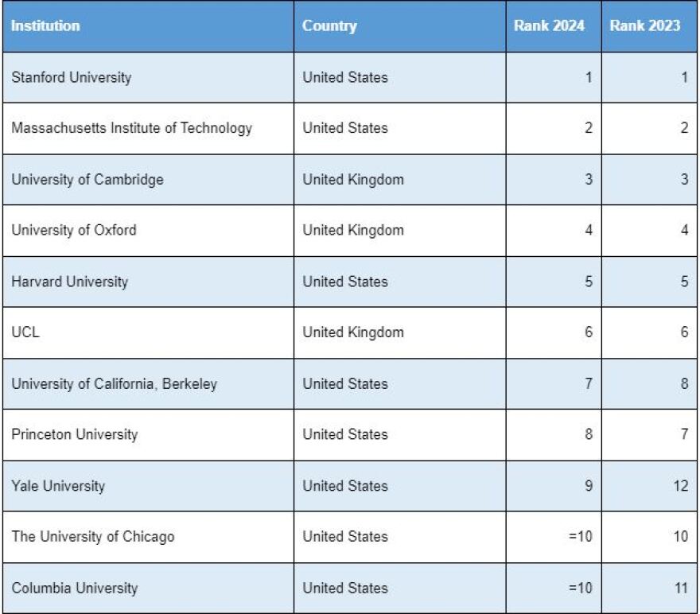Click University of California, Berkeley cell
Image resolution: width=700 pixels, height=614 pixels.
[114, 383]
